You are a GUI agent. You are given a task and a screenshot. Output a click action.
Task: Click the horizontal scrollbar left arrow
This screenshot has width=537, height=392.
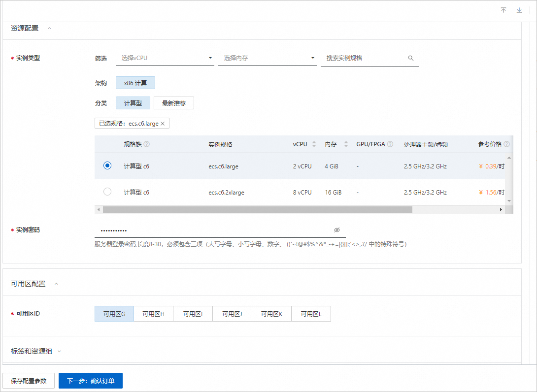(x=99, y=209)
